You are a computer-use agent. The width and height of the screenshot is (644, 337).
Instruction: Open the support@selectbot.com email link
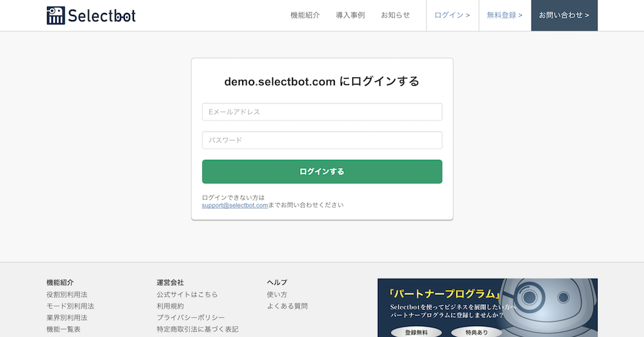pyautogui.click(x=234, y=205)
